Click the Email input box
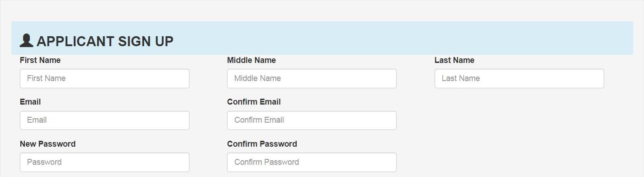Screen dimensions: 644x177 (104, 120)
